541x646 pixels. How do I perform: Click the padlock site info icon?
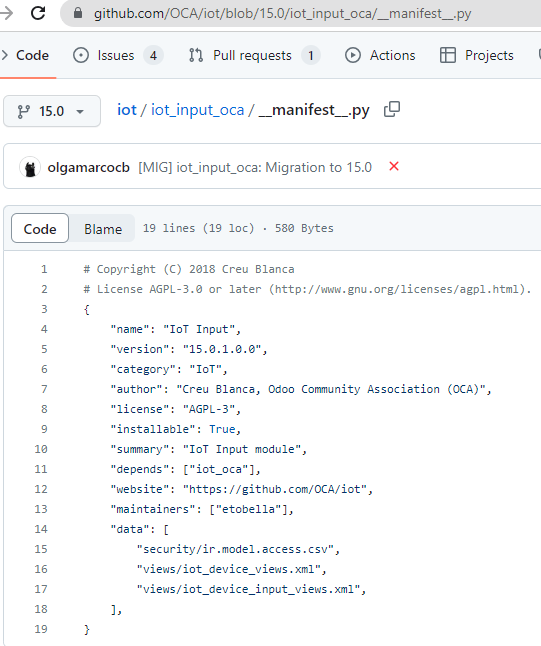[77, 13]
